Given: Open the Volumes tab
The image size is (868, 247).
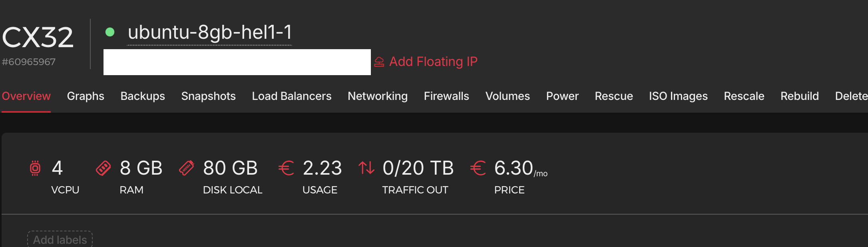Looking at the screenshot, I should [508, 96].
